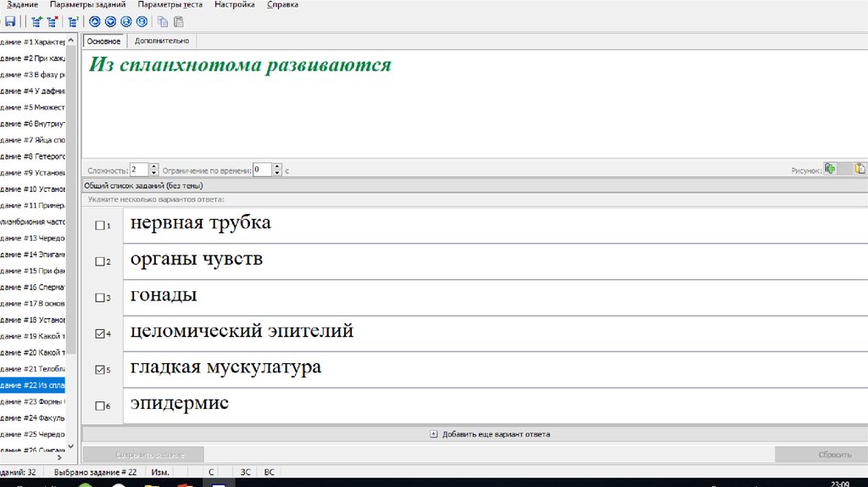868x487 pixels.
Task: Click the green add picture icon
Action: tap(831, 169)
